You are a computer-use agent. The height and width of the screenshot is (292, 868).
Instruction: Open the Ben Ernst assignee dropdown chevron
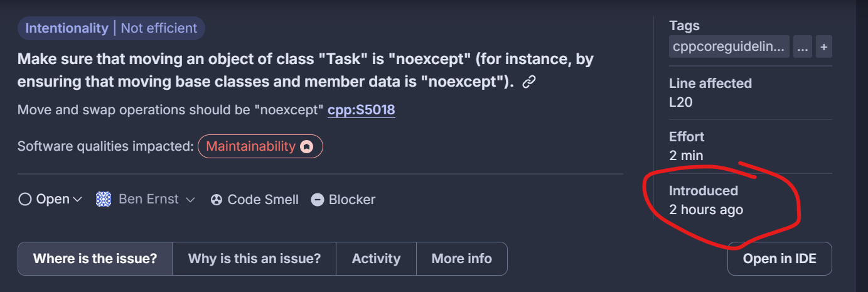tap(190, 200)
